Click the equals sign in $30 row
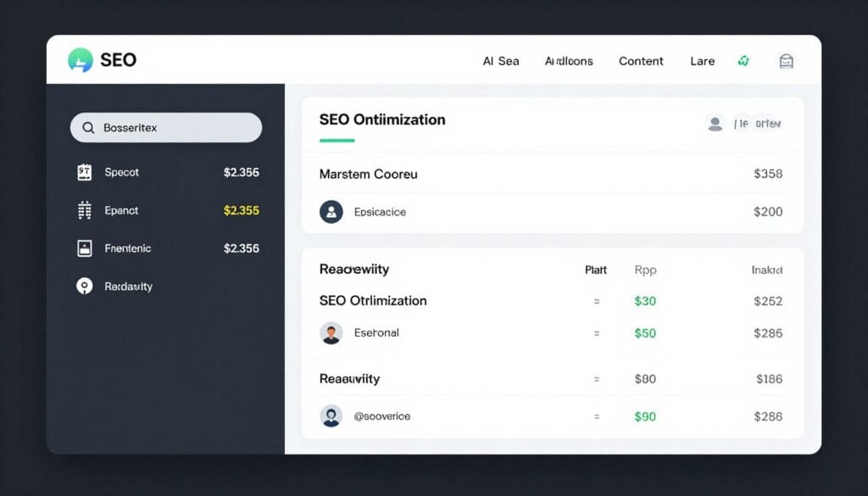This screenshot has width=868, height=496. [x=597, y=302]
